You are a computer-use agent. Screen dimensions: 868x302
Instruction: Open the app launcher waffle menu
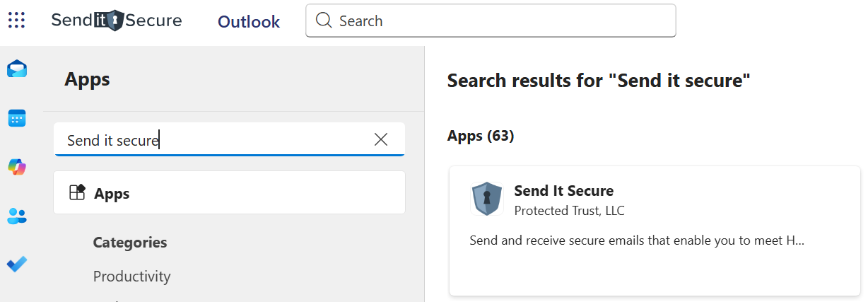tap(16, 21)
